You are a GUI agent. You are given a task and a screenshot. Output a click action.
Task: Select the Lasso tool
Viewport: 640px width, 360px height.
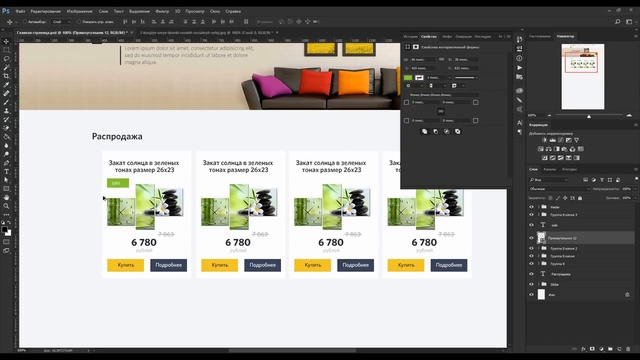point(6,59)
